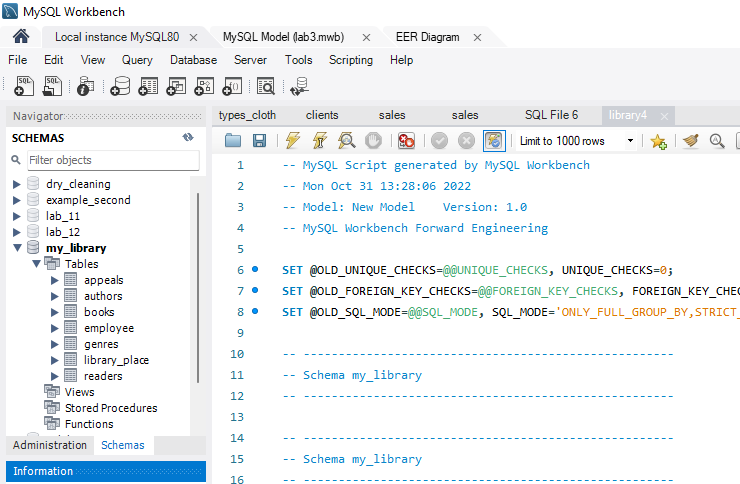Open the object inspector info icon

(x=85, y=86)
